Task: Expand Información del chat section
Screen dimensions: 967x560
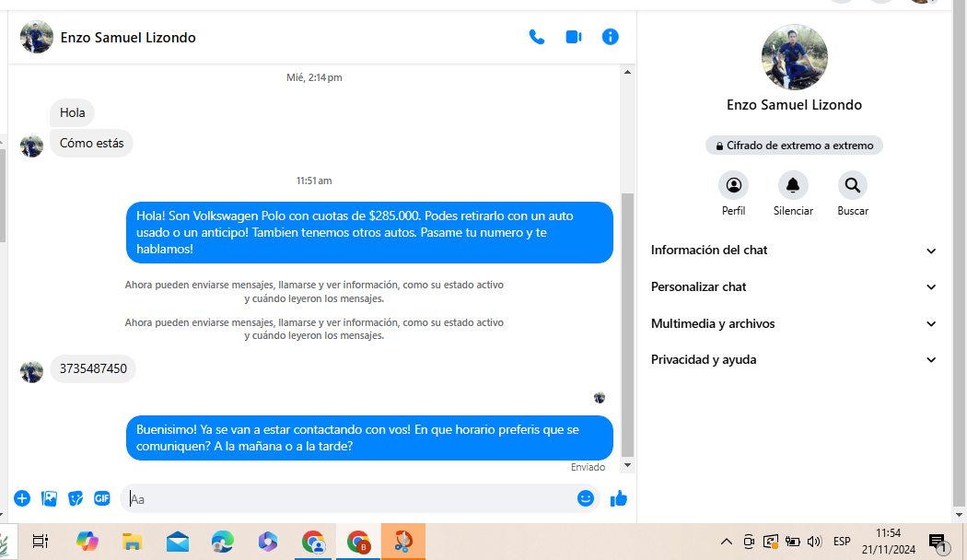Action: [x=794, y=251]
